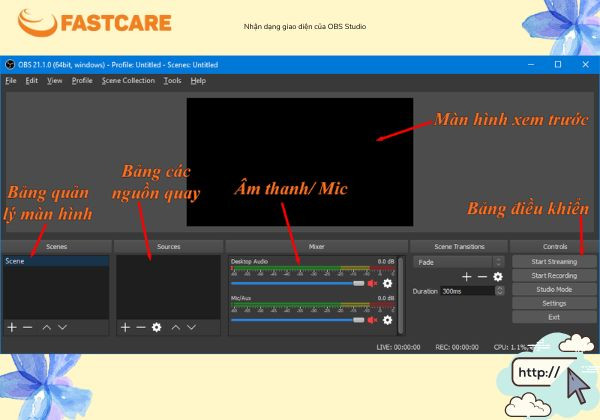Minimize the OBS window
Image resolution: width=600 pixels, height=420 pixels.
click(531, 65)
